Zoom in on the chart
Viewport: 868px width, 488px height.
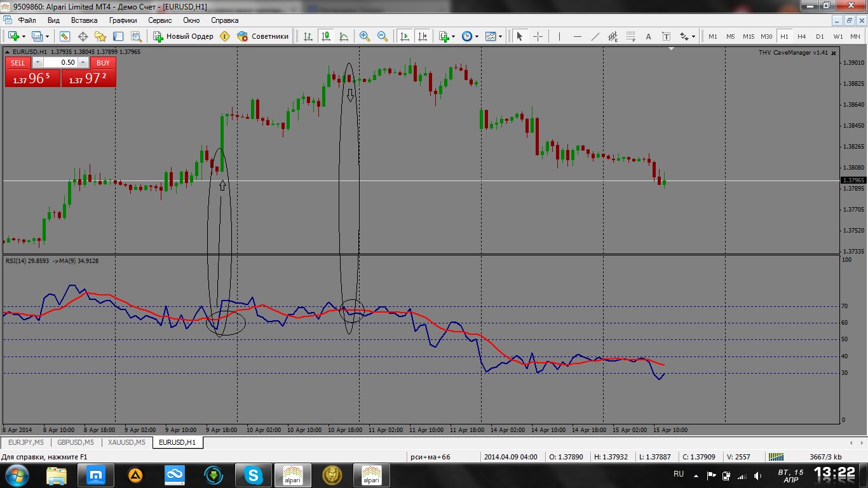point(365,36)
